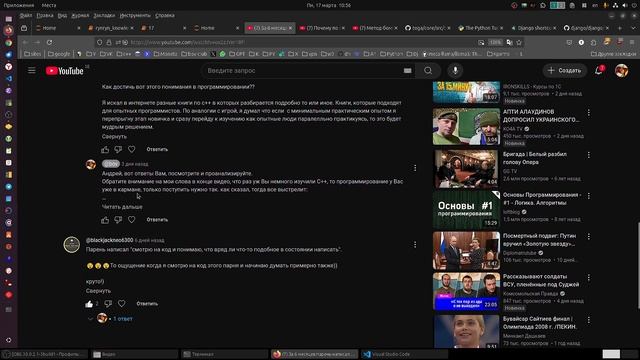This screenshot has width=640, height=360.
Task: Collapse @blackjackneo6300's comment with 'Свернуть'
Action: [x=98, y=291]
